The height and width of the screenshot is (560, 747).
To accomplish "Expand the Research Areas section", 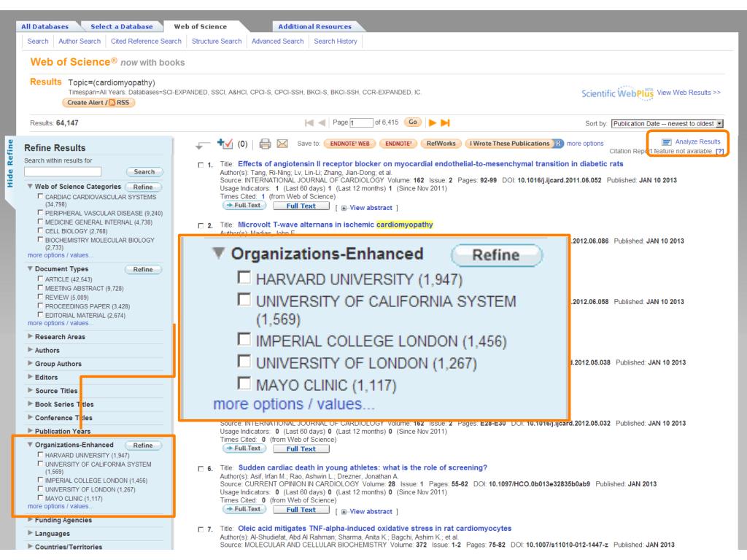I will 30,336.
